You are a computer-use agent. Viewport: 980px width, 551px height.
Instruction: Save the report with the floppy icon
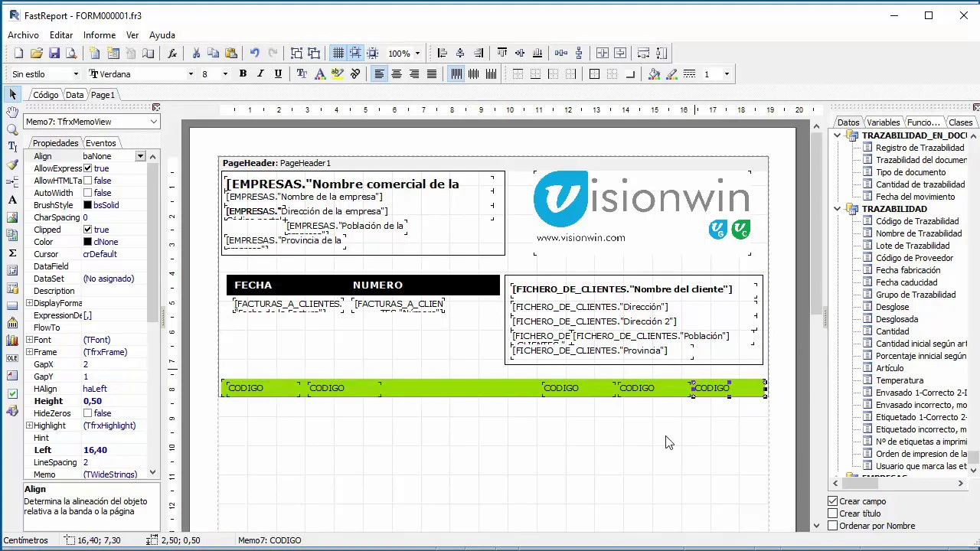tap(54, 54)
